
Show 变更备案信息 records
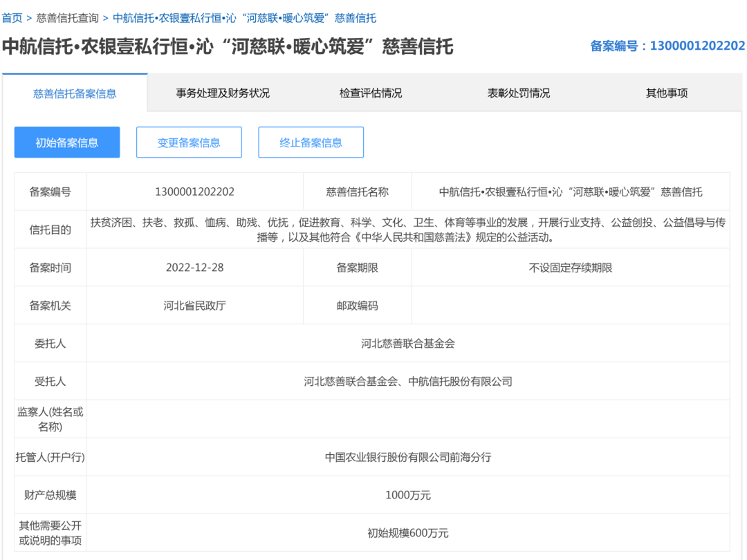[189, 142]
